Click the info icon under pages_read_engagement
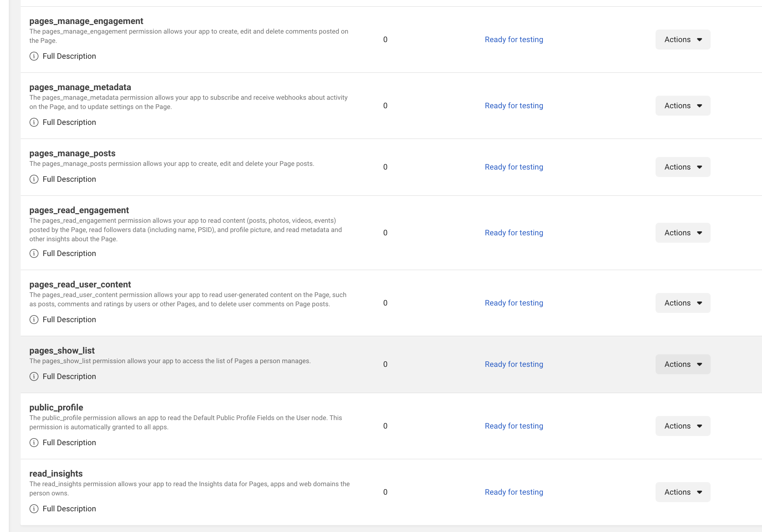This screenshot has height=532, width=762. pyautogui.click(x=34, y=253)
